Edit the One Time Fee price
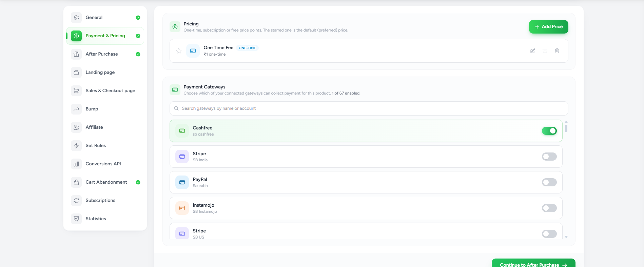The width and height of the screenshot is (644, 267). pos(533,51)
